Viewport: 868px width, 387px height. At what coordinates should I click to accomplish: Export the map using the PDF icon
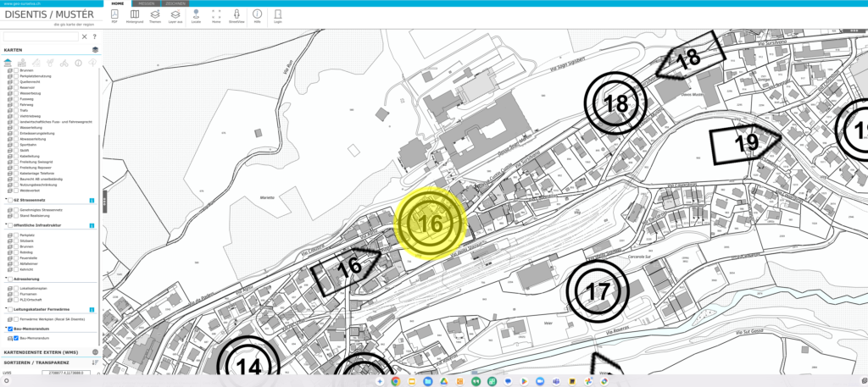114,15
